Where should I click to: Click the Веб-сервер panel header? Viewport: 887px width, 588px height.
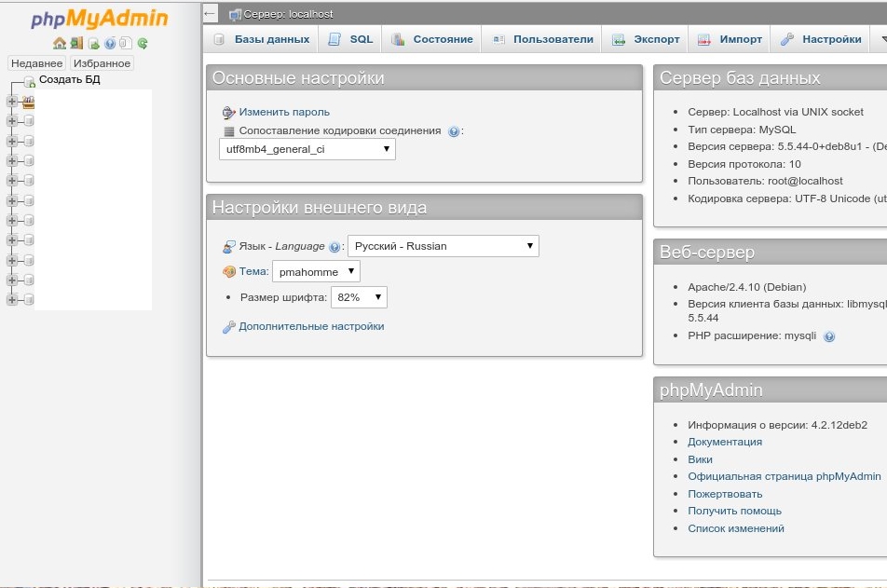click(770, 253)
